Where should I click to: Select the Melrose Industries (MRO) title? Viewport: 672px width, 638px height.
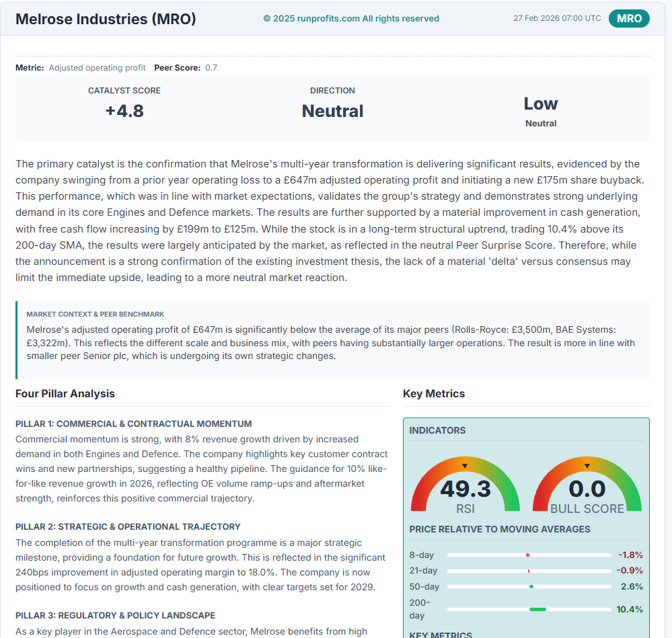(106, 19)
